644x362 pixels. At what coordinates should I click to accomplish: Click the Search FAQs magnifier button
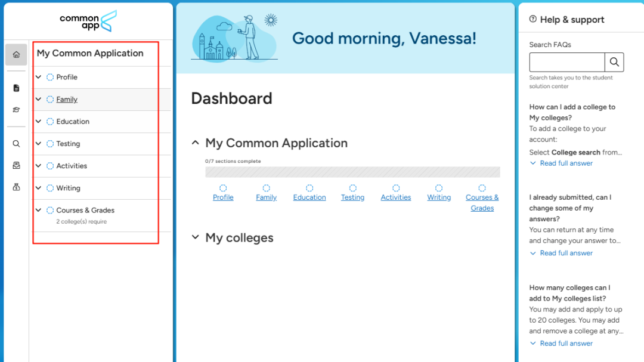tap(614, 62)
